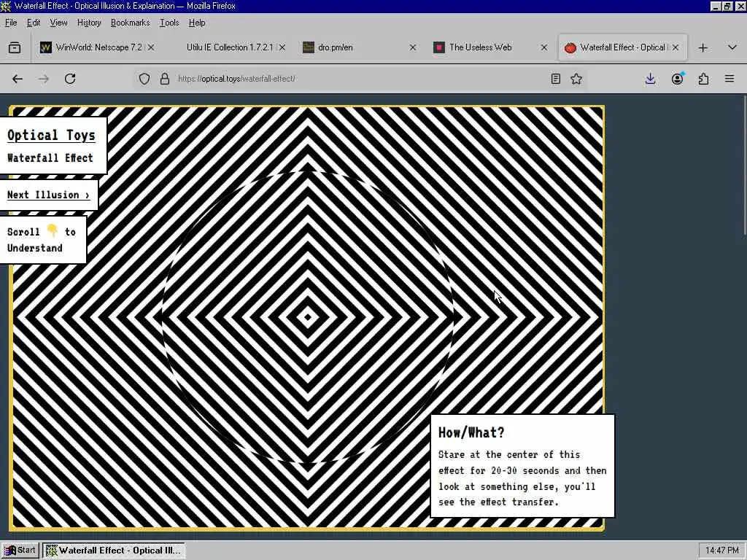Open a new tab with plus

[703, 47]
